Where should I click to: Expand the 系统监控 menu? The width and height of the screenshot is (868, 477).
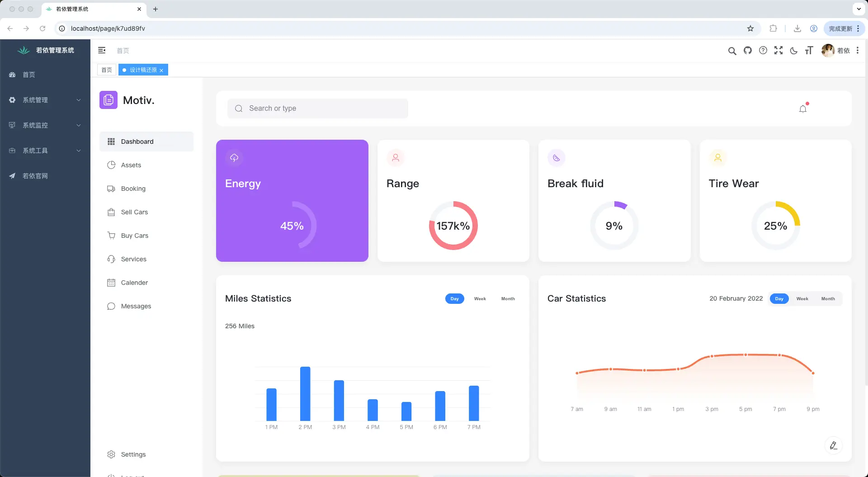(x=45, y=125)
